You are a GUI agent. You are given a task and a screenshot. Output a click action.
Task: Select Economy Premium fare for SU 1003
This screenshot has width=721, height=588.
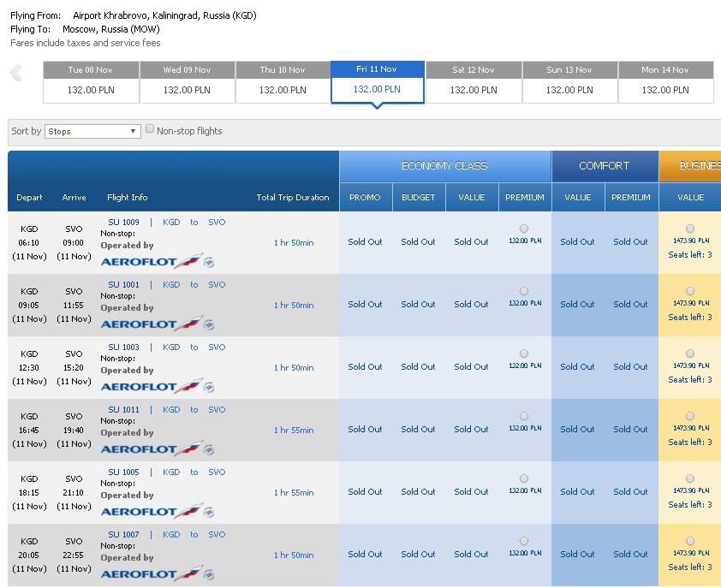[x=524, y=353]
